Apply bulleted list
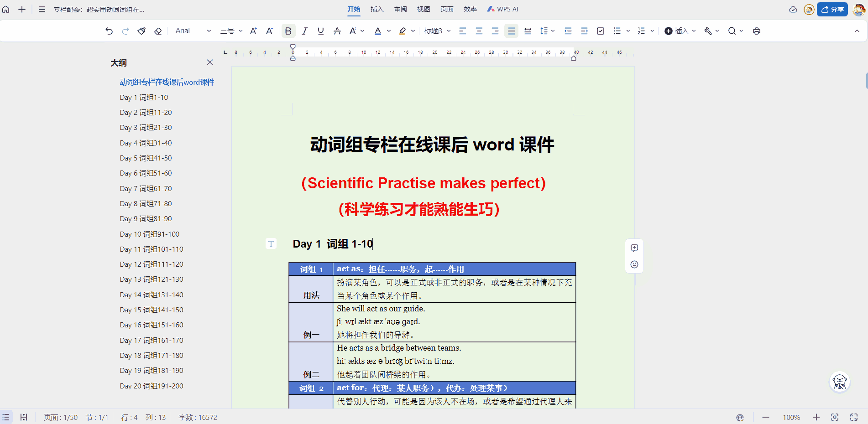 click(x=617, y=31)
